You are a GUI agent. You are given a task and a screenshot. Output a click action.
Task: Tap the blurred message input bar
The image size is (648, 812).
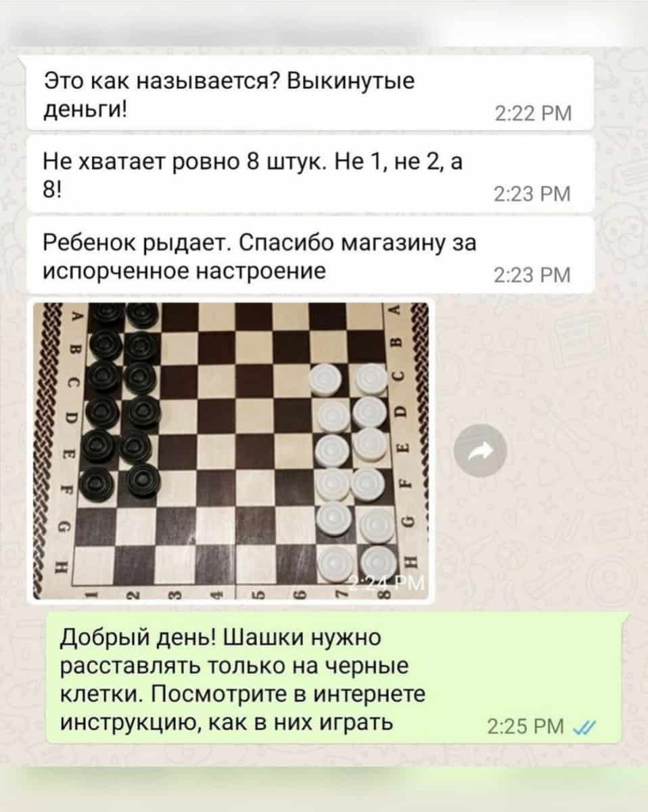[323, 785]
